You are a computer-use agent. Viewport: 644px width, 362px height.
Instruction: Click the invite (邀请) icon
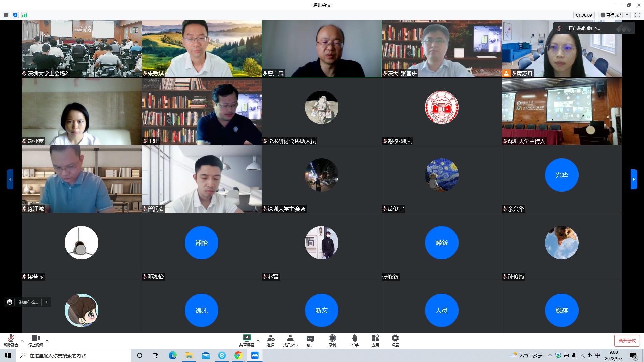point(271,340)
